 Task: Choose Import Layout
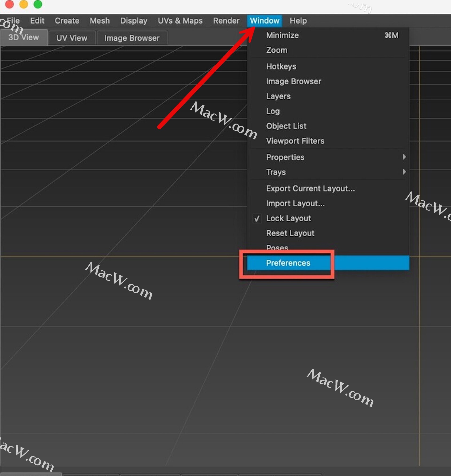coord(328,203)
